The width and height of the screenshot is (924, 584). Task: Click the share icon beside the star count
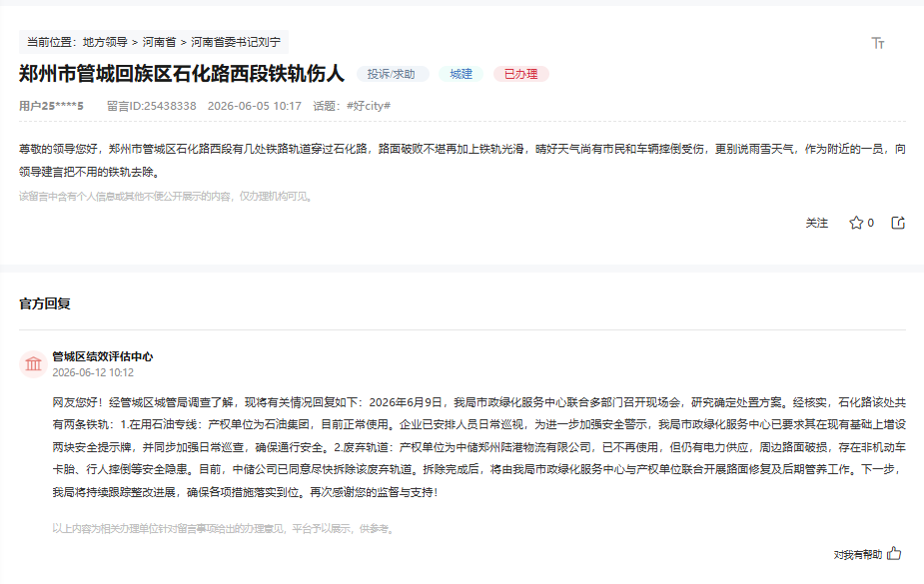coord(898,223)
